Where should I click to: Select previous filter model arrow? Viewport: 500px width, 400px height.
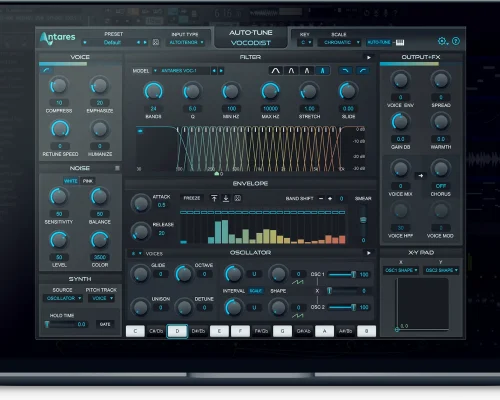[214, 71]
